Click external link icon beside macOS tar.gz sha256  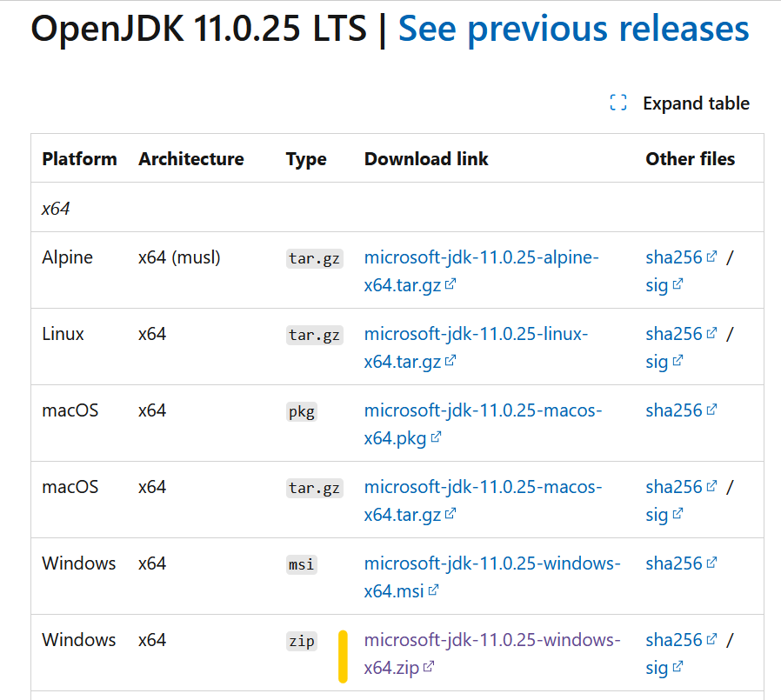point(711,486)
